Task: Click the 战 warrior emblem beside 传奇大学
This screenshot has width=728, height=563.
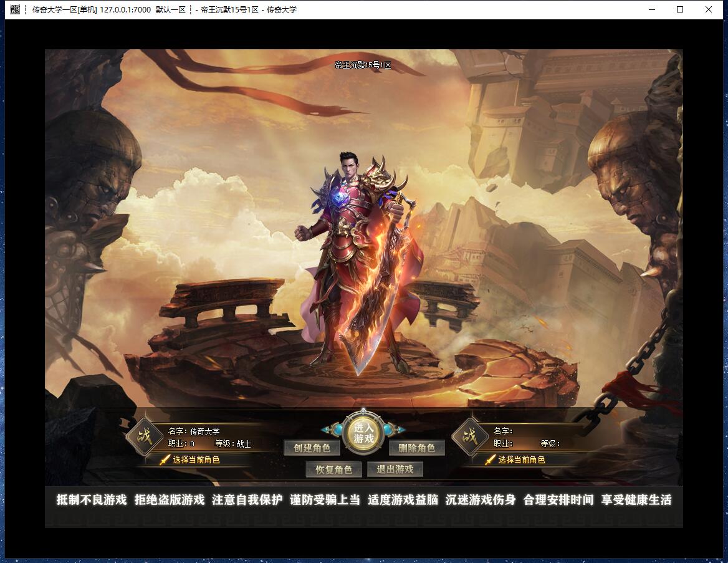Action: pos(145,436)
